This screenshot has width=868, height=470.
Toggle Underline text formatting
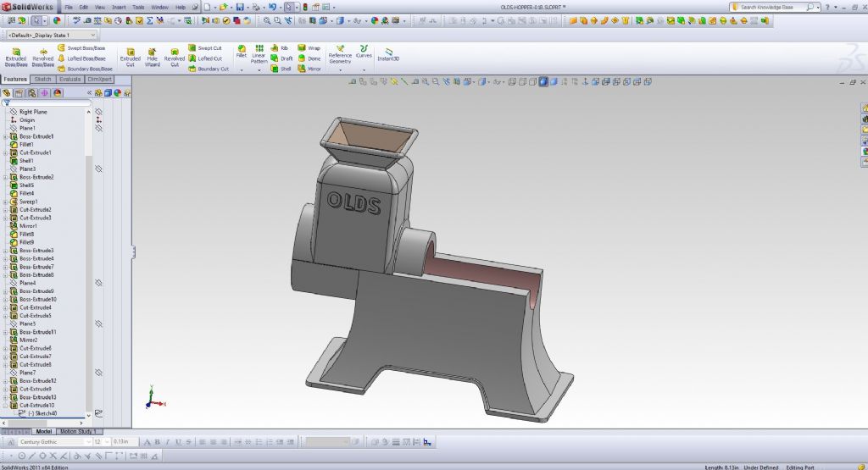[x=178, y=442]
